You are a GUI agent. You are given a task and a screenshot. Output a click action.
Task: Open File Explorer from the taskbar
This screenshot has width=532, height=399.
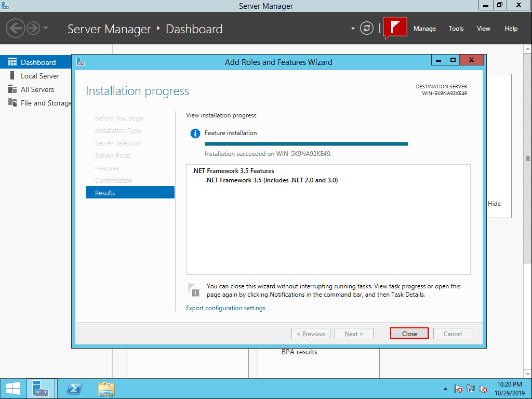coord(107,389)
